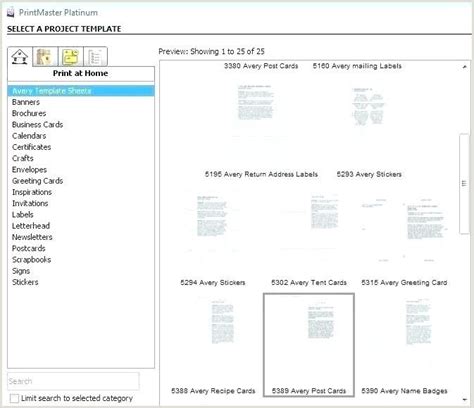Viewport: 474px width, 408px height.
Task: Choose the Business Cards category
Action: (37, 125)
